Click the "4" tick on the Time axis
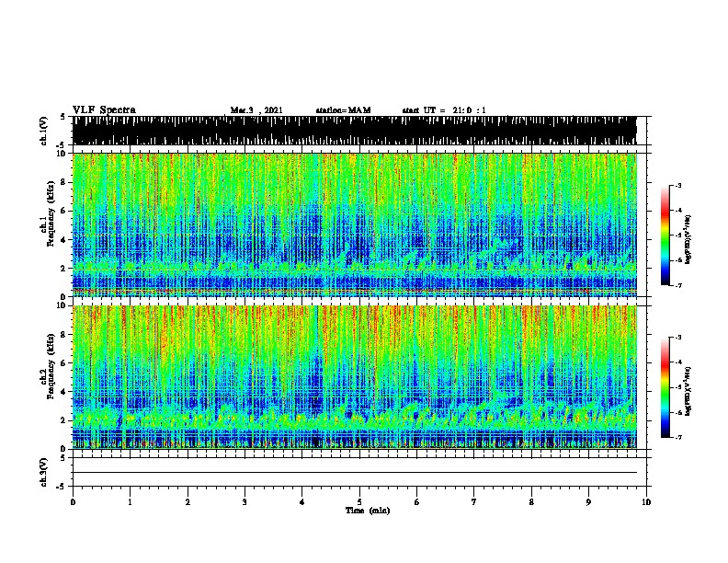The height and width of the screenshot is (563, 728). click(302, 502)
